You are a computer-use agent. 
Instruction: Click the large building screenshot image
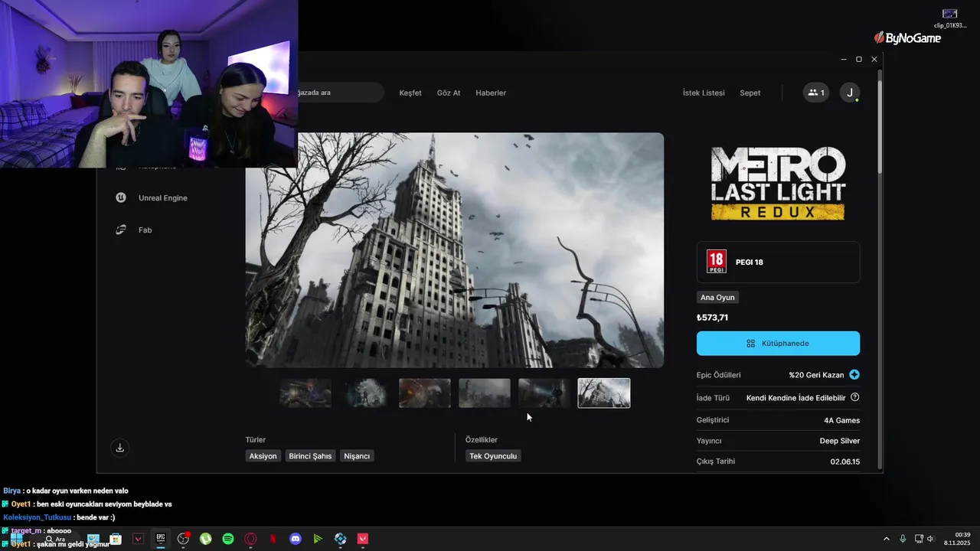[x=455, y=250]
